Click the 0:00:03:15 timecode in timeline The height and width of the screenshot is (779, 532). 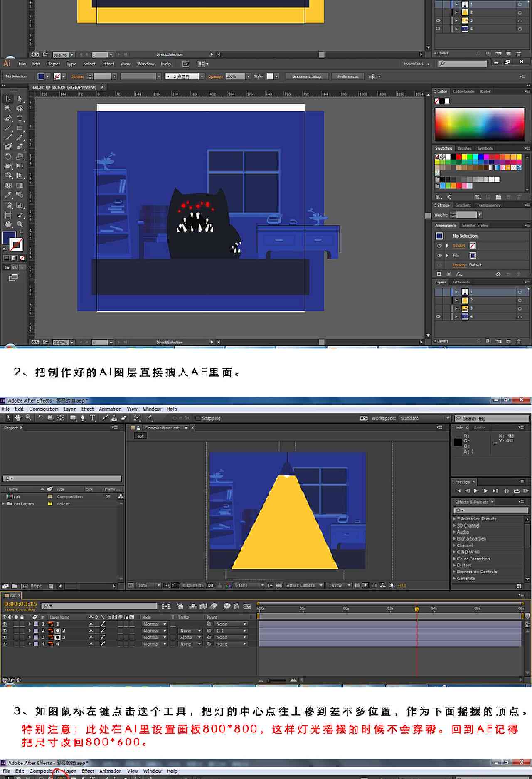click(20, 604)
